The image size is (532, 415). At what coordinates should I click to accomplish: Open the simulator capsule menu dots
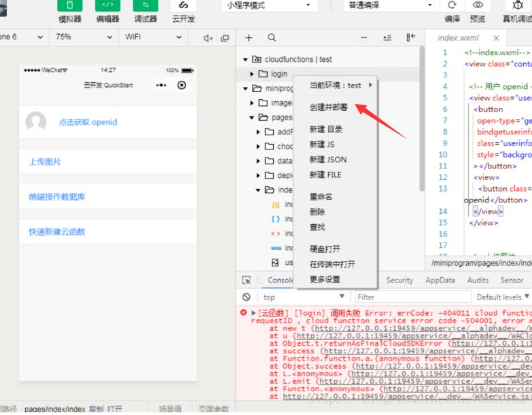click(x=161, y=85)
